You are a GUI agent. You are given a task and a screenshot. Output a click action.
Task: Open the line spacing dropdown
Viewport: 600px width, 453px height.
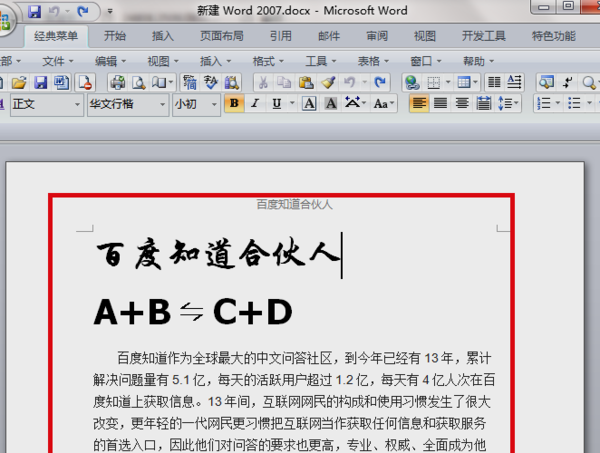tap(508, 103)
